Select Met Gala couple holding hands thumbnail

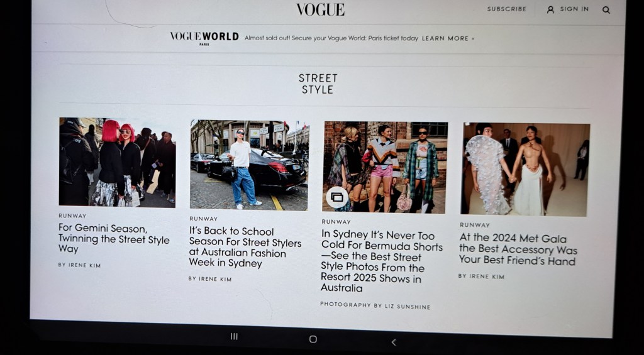(525, 169)
